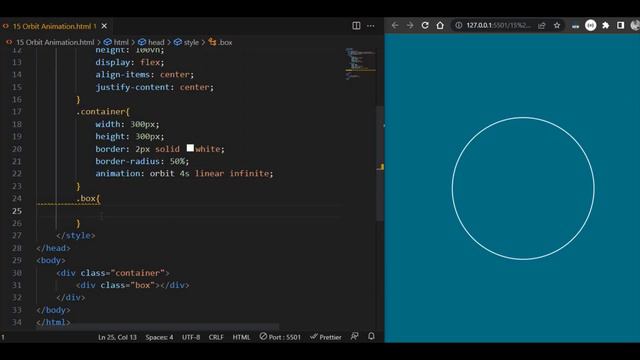The image size is (640, 360).
Task: Click the <body> opening tag line
Action: tap(51, 260)
